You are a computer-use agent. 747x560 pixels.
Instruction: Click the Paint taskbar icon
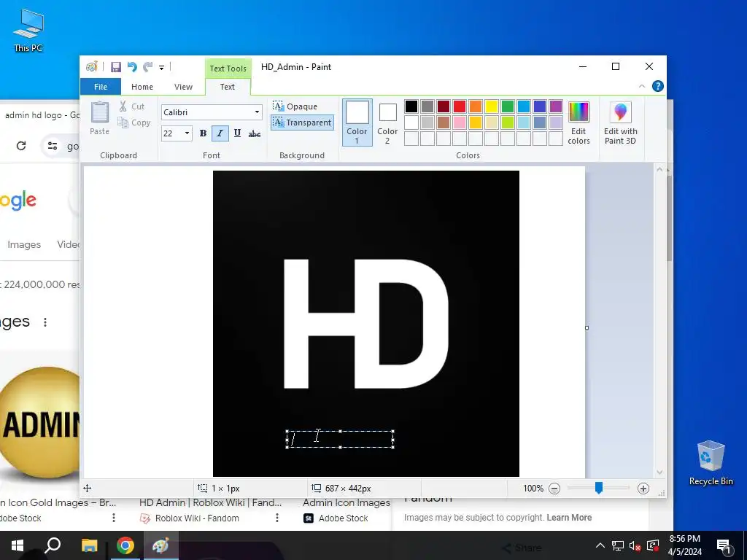click(x=160, y=545)
